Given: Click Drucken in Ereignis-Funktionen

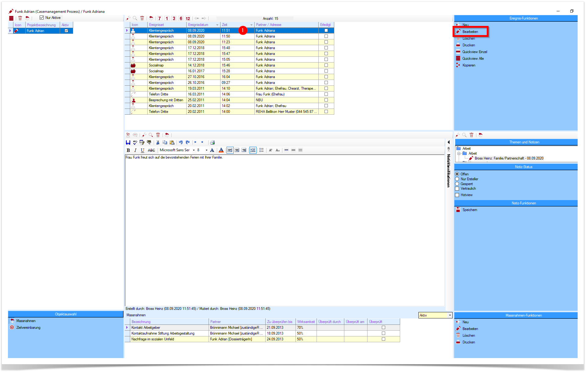Looking at the screenshot, I should click(469, 45).
